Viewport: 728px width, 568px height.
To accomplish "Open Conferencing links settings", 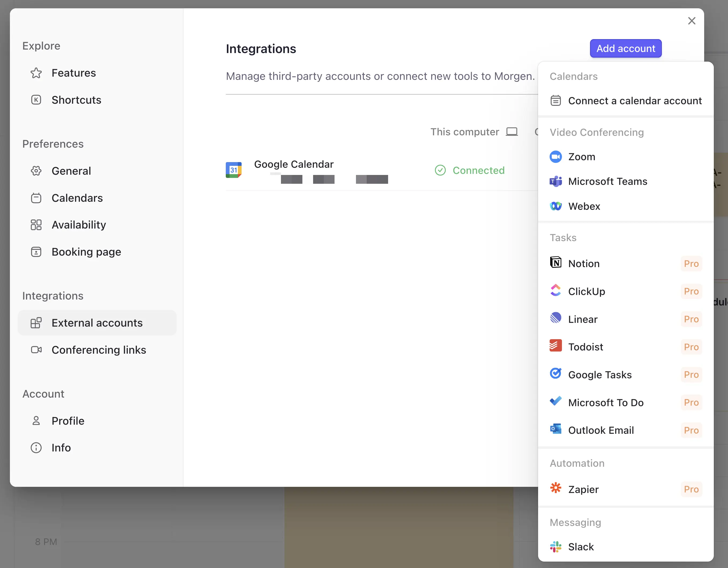I will click(x=97, y=350).
